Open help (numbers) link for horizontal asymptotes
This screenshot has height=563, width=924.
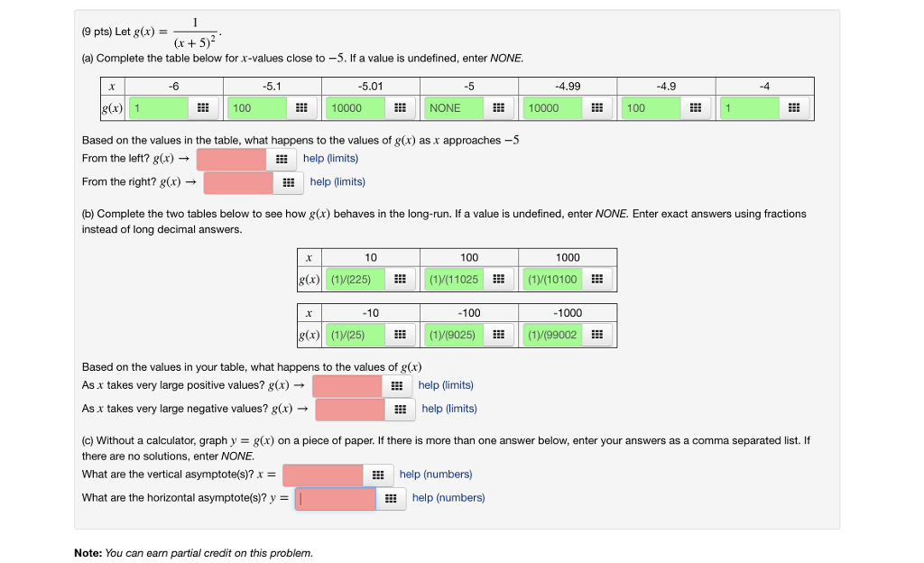tap(448, 498)
